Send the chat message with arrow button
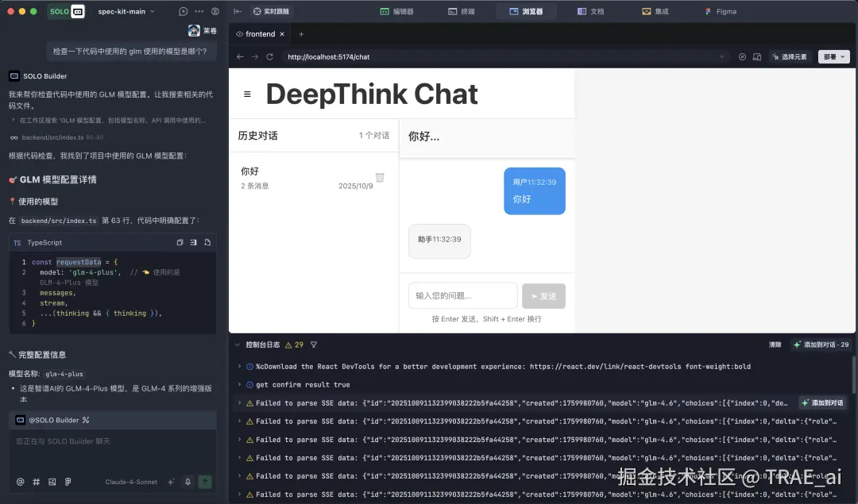858x504 pixels. [205, 482]
